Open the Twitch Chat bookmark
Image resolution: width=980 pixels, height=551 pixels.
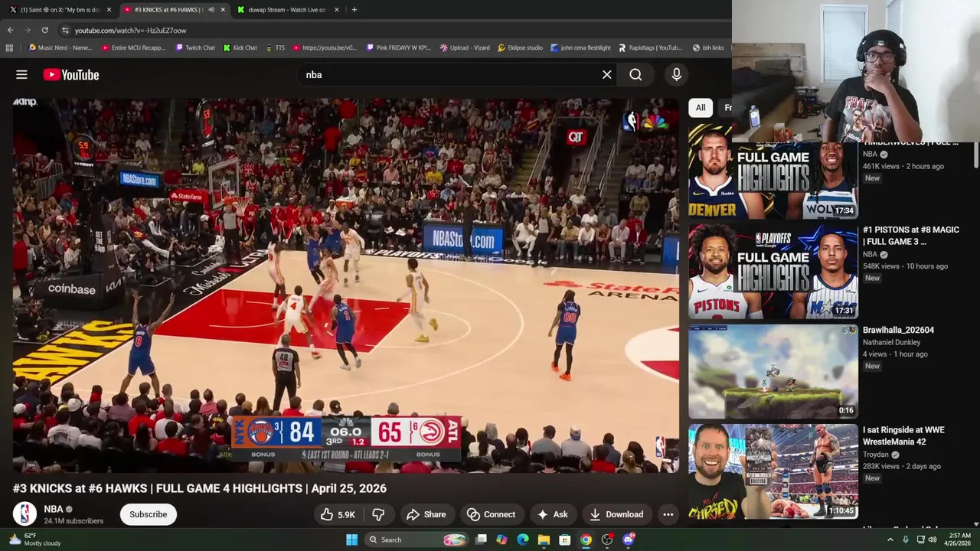[x=195, y=47]
